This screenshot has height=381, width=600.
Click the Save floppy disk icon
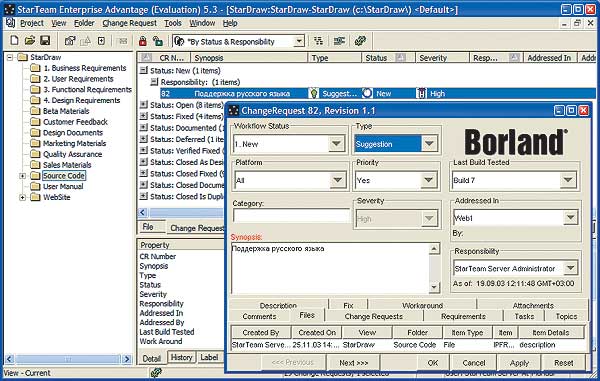tap(45, 40)
